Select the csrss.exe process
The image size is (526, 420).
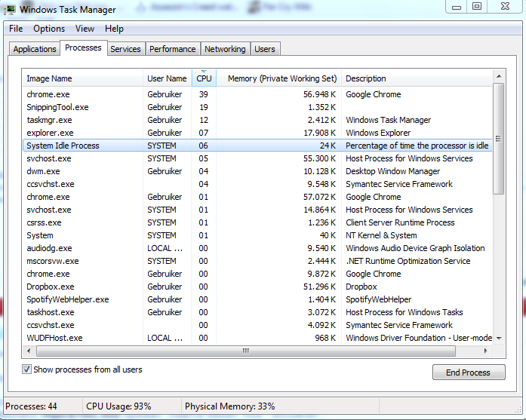click(257, 222)
